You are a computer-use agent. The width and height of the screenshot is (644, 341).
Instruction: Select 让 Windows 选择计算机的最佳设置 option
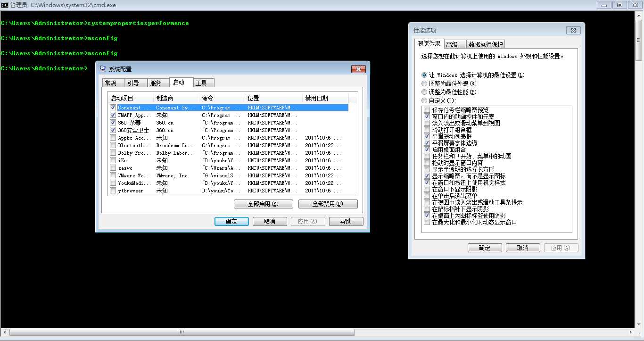[x=473, y=75]
